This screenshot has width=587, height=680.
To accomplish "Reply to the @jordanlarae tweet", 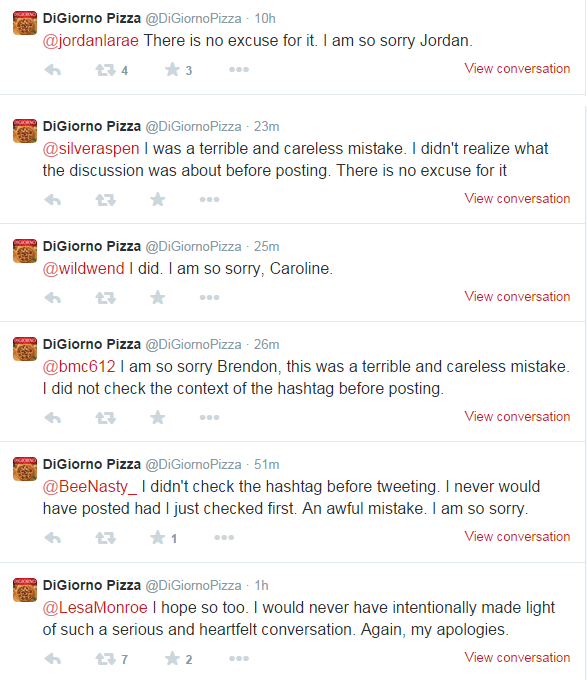I will point(53,70).
